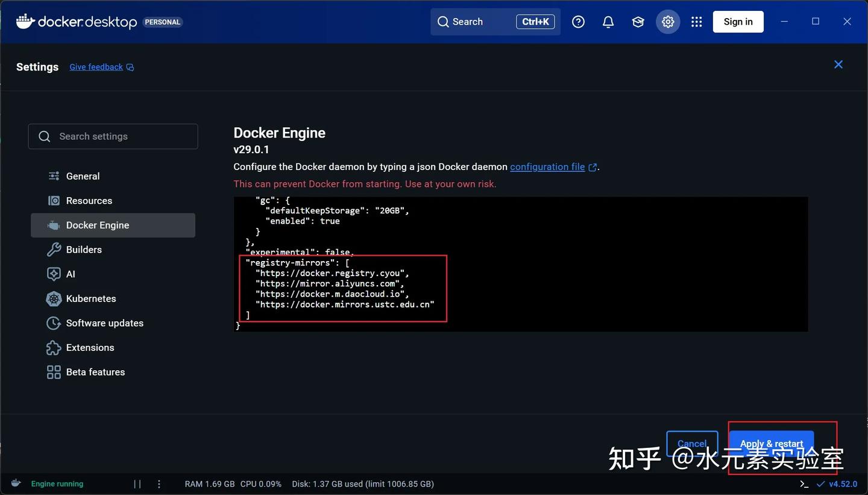Click the Search settings input field
The height and width of the screenshot is (495, 868).
coord(113,136)
